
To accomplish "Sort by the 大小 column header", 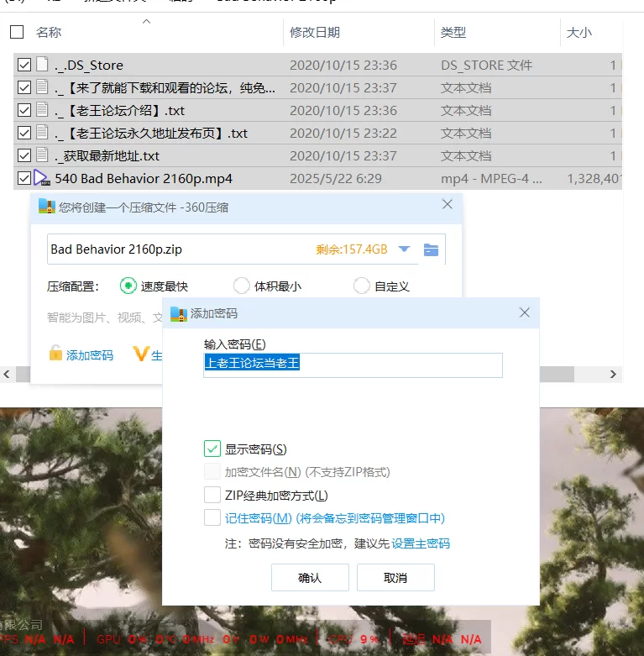I will click(x=579, y=32).
